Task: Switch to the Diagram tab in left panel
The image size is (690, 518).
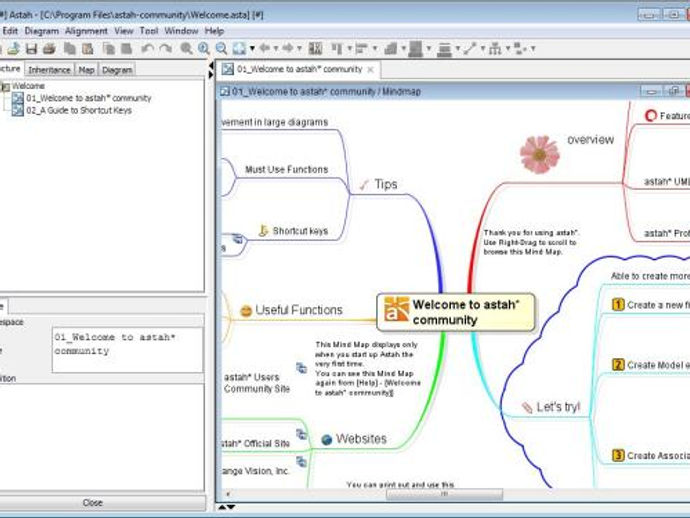Action: point(117,70)
